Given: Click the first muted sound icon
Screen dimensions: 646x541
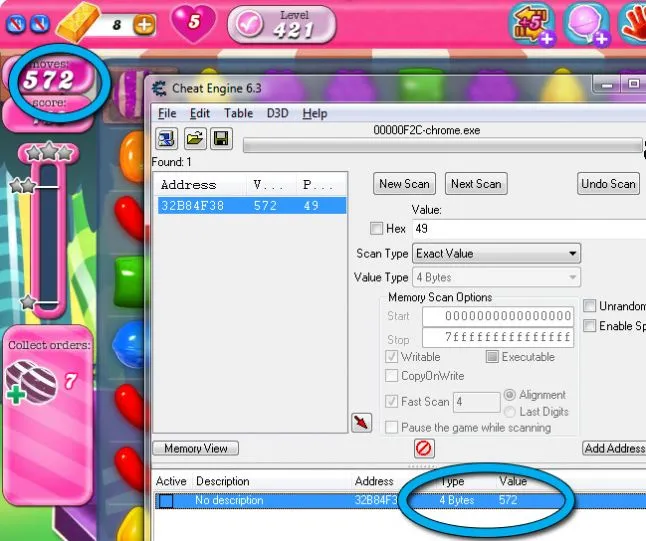Looking at the screenshot, I should tap(16, 24).
